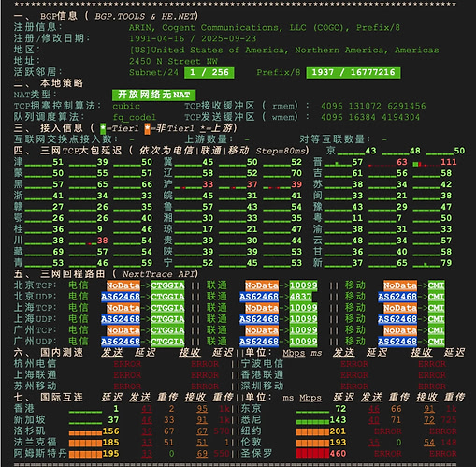This screenshot has height=467, width=476.
Task: Click the underlined Mbps unit in 国内测速 header
Action: click(294, 353)
